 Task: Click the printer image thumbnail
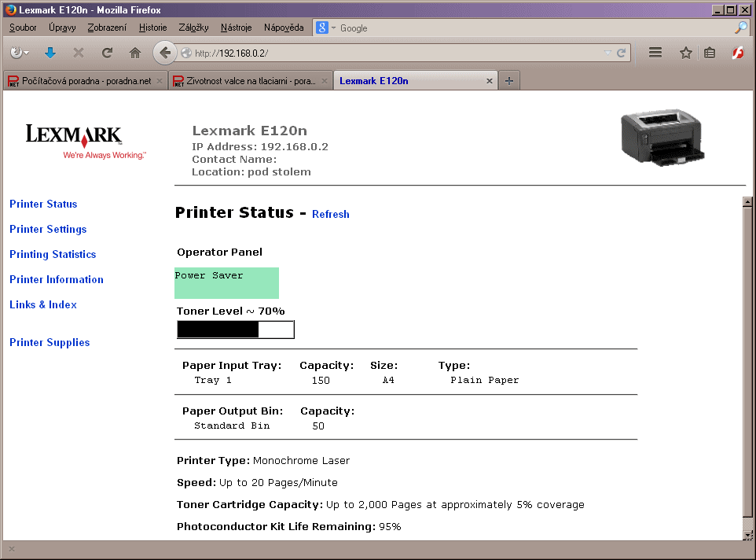pos(662,138)
